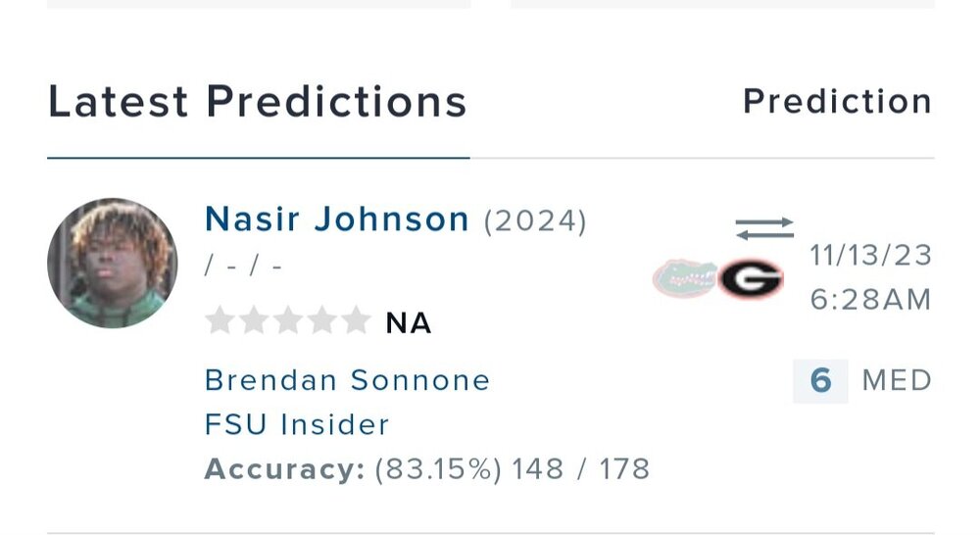Open Brendan Sonnone's profile link
This screenshot has height=535, width=980.
pyautogui.click(x=347, y=380)
